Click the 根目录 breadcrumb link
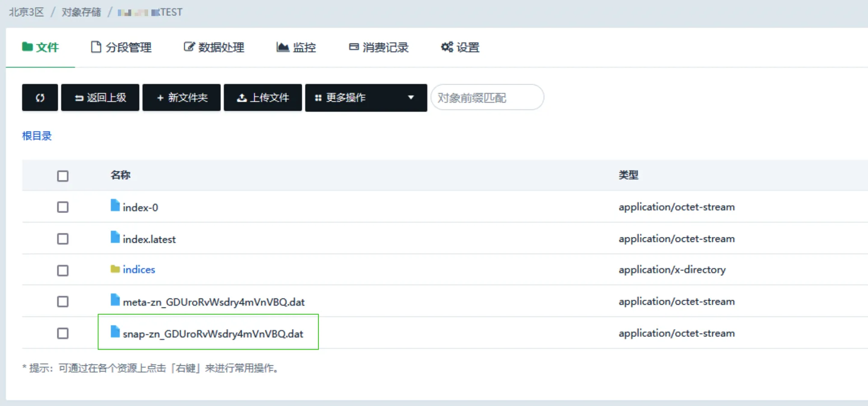 tap(37, 136)
